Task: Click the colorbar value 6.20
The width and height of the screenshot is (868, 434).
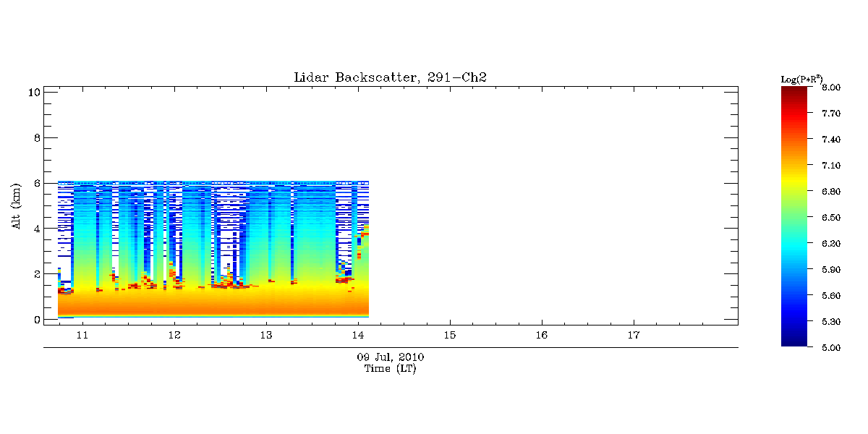Action: click(832, 244)
